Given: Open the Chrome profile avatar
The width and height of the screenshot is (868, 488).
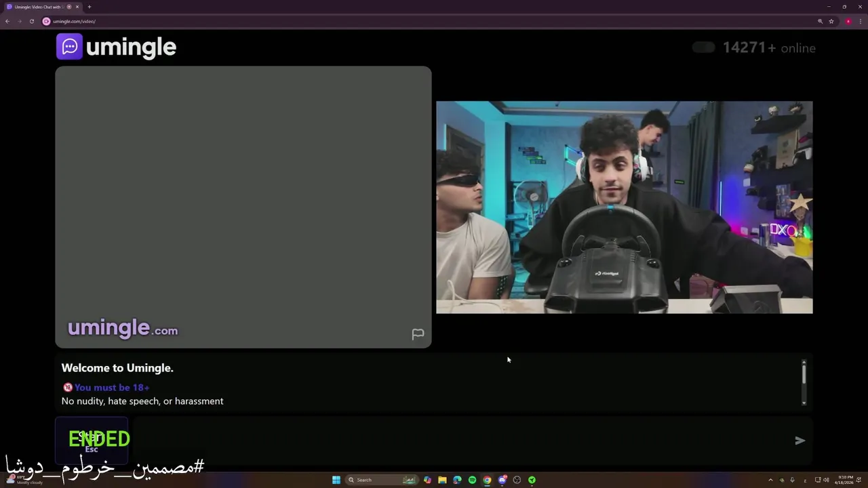Looking at the screenshot, I should (848, 21).
